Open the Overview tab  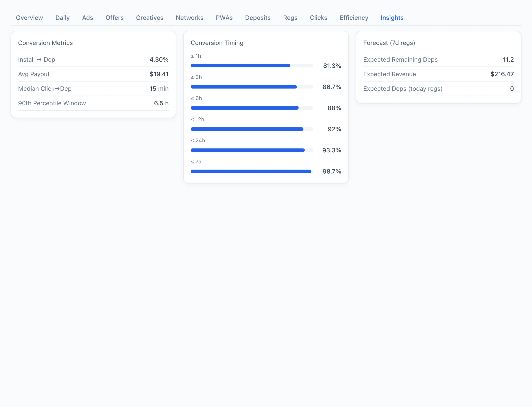coord(29,18)
